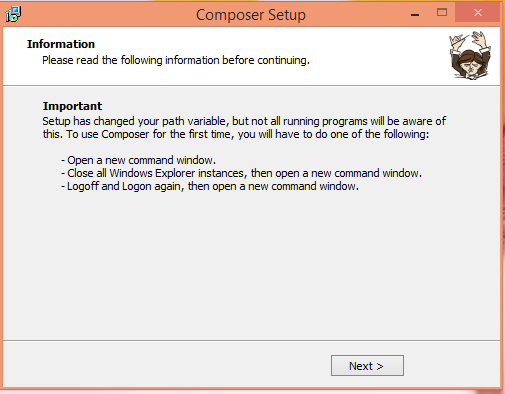Screen dimensions: 505x394
Task: Click the 'Close all Windows Explorer instances' bullet
Action: coord(241,173)
